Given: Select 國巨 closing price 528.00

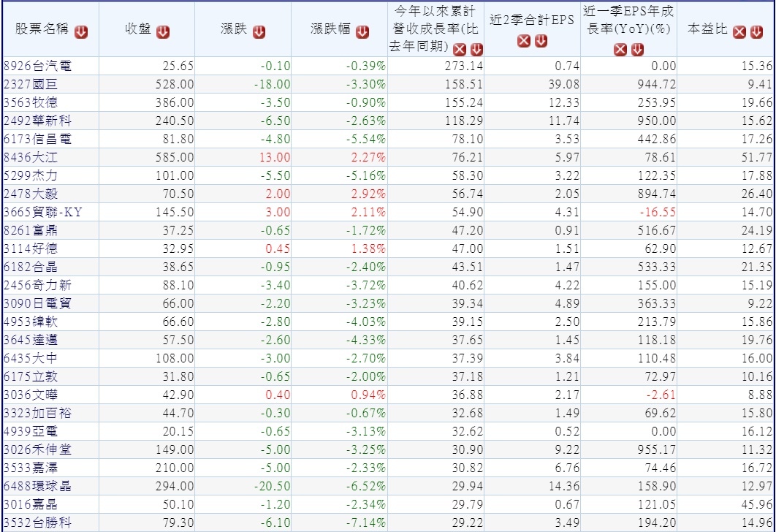Looking at the screenshot, I should pyautogui.click(x=174, y=84).
